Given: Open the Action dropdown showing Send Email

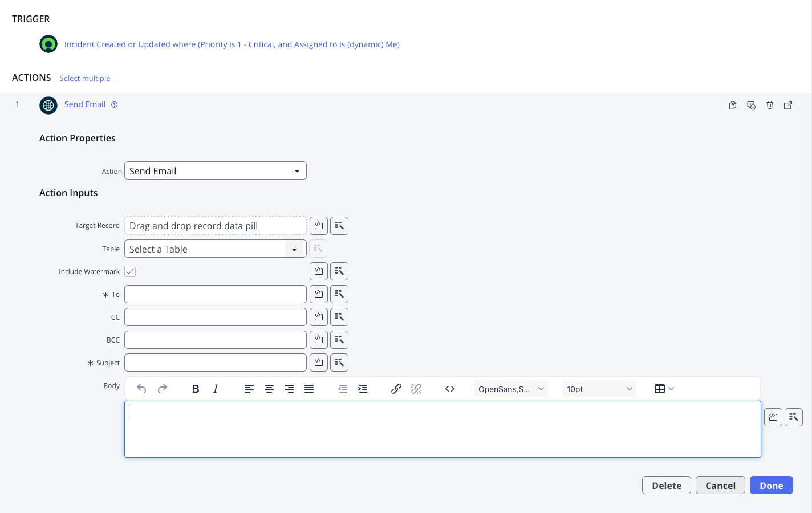Looking at the screenshot, I should click(x=216, y=171).
